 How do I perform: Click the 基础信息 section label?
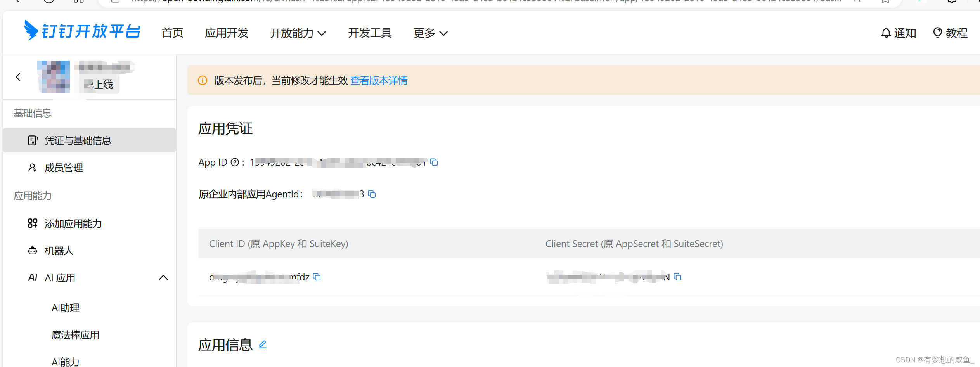click(33, 113)
